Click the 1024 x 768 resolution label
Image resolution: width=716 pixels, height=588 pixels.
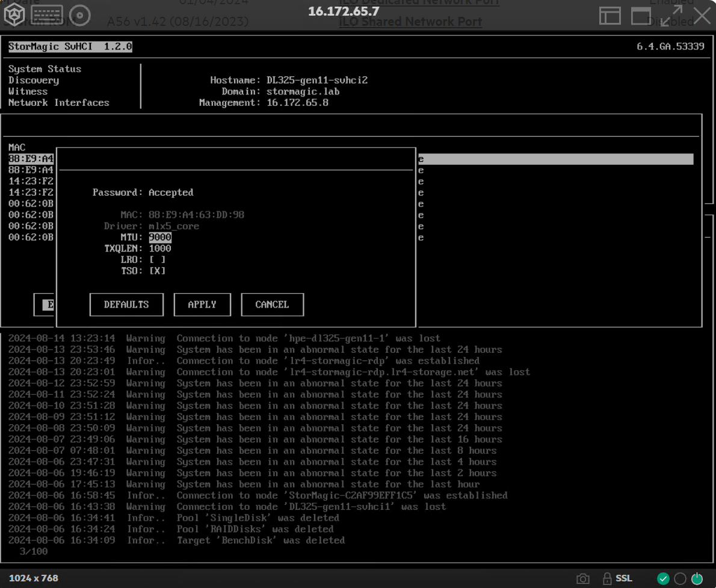tap(33, 578)
